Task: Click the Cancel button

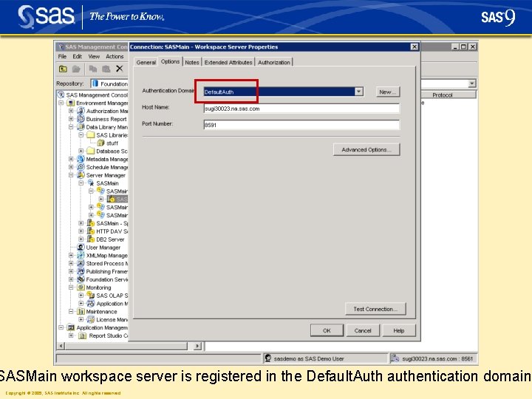Action: click(363, 330)
